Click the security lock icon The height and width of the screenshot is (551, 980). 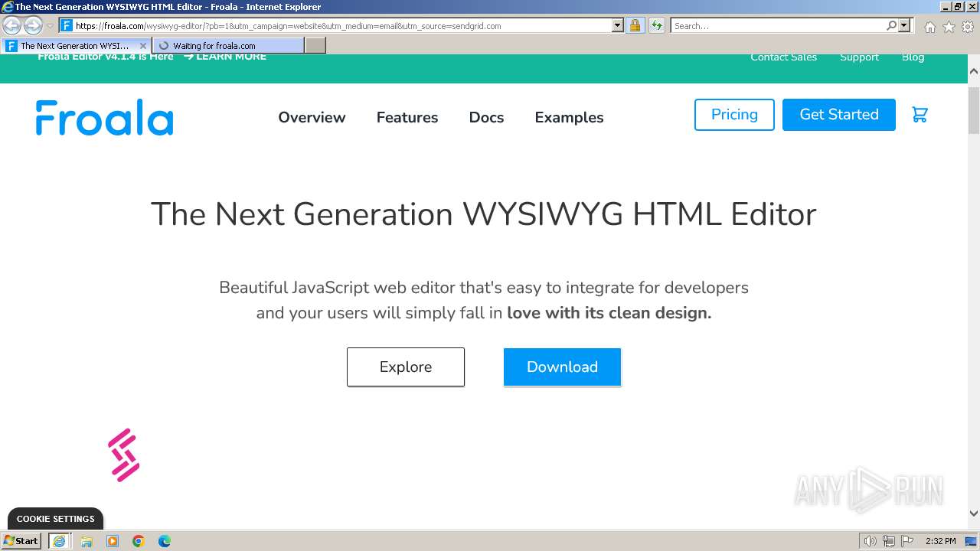coord(635,25)
